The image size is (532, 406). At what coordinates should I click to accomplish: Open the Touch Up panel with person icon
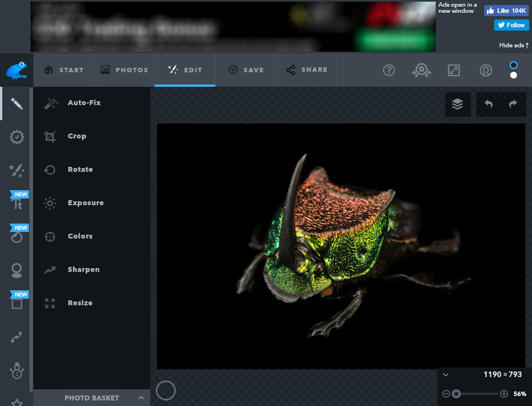click(x=16, y=270)
